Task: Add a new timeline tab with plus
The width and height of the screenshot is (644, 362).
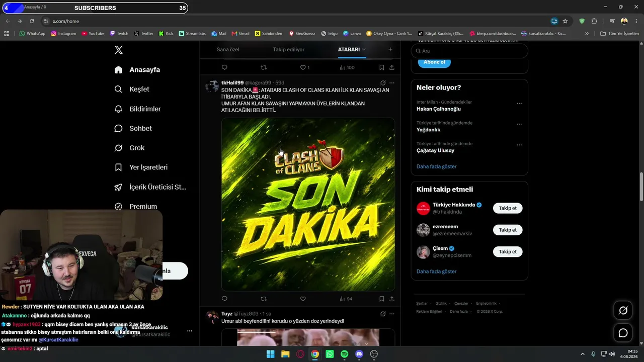Action: pyautogui.click(x=390, y=49)
